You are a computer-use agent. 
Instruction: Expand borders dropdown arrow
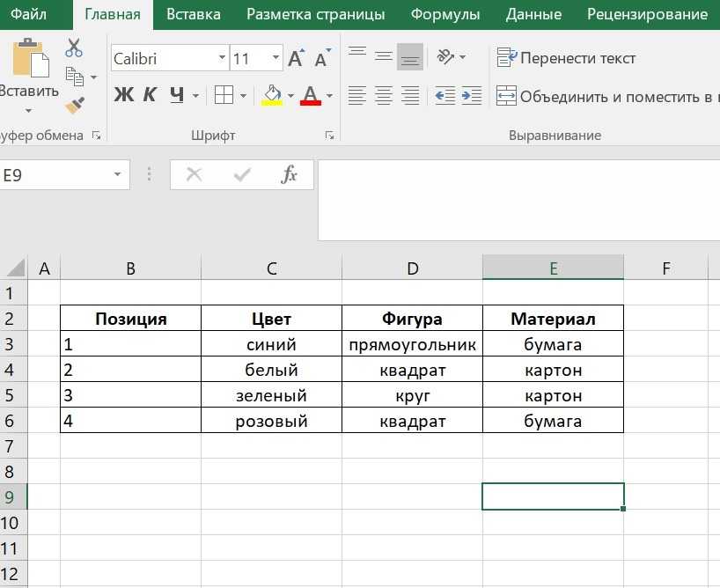tap(243, 96)
